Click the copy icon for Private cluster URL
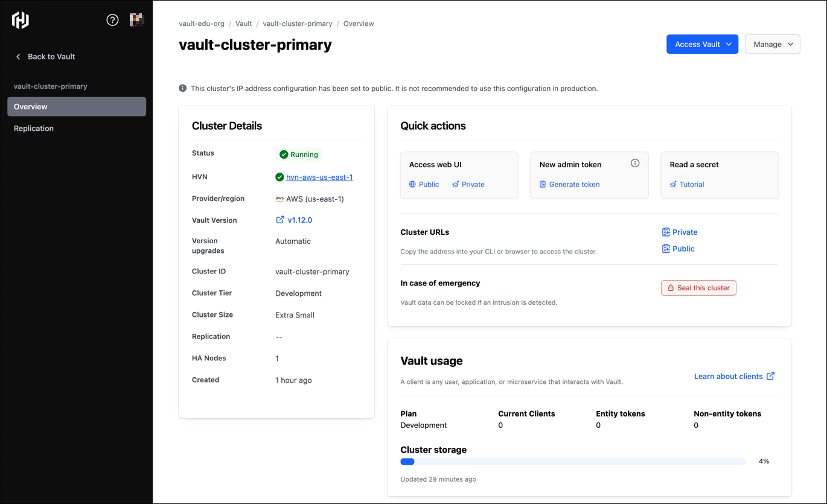 (666, 232)
